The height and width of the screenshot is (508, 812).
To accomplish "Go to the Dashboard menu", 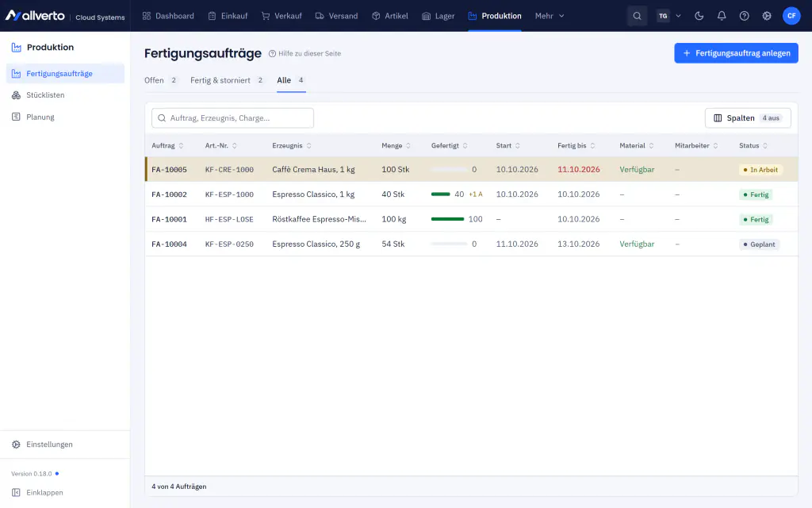I will 168,16.
